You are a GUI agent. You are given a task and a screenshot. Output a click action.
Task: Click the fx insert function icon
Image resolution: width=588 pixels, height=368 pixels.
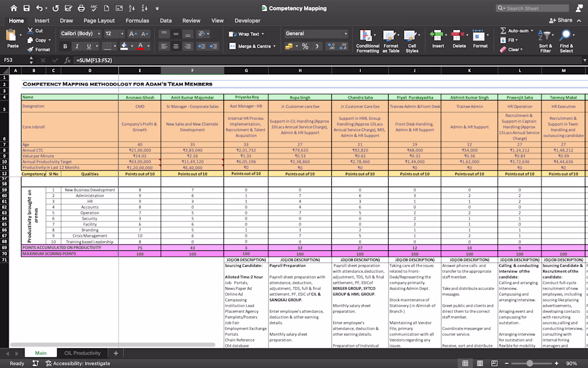point(67,60)
